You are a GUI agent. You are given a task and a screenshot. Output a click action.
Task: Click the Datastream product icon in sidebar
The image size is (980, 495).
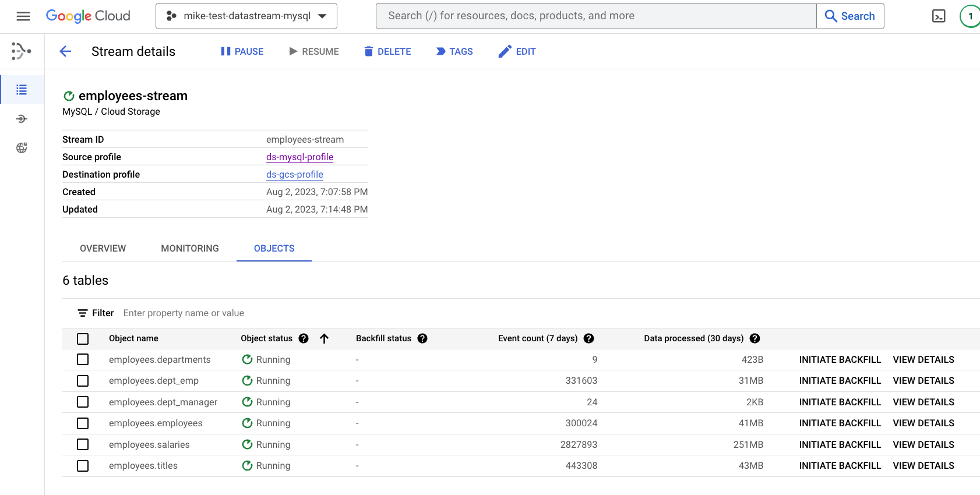[22, 51]
